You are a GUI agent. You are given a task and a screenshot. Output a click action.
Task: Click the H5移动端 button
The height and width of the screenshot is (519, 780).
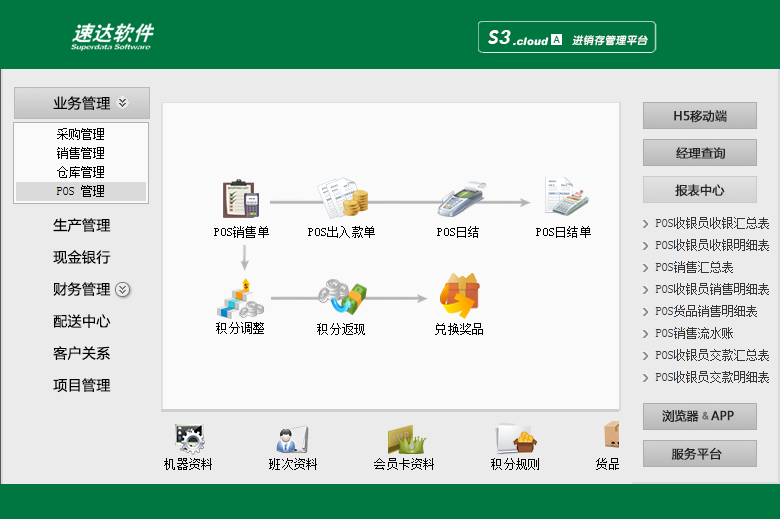tap(700, 115)
